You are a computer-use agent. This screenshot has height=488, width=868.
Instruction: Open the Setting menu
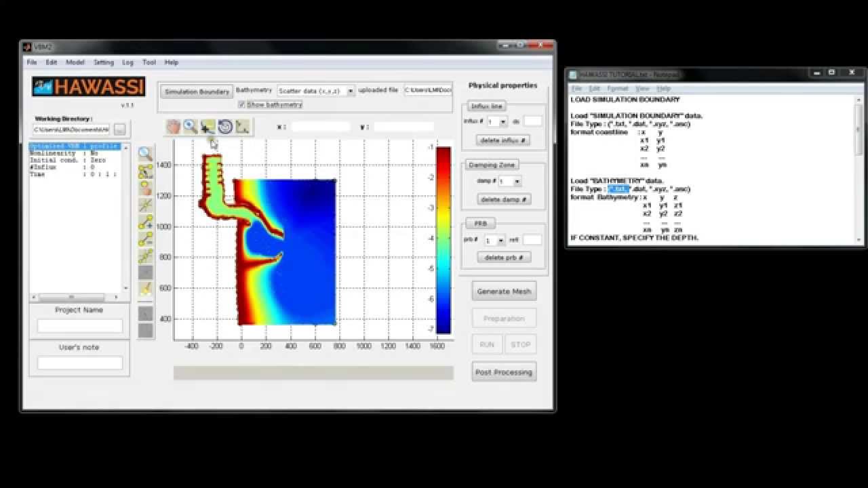click(104, 62)
